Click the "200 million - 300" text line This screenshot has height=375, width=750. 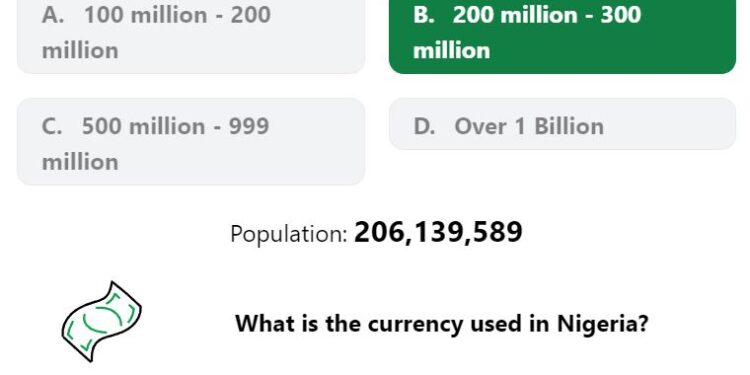(547, 15)
